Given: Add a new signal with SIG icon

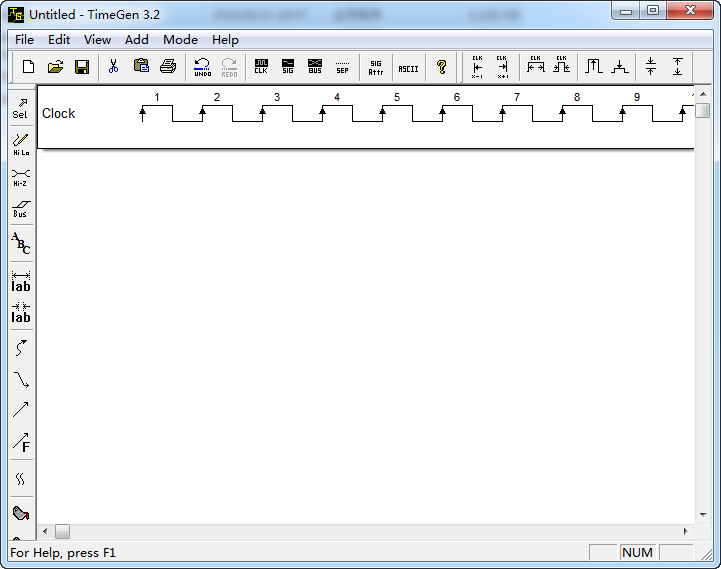Looking at the screenshot, I should (x=288, y=67).
